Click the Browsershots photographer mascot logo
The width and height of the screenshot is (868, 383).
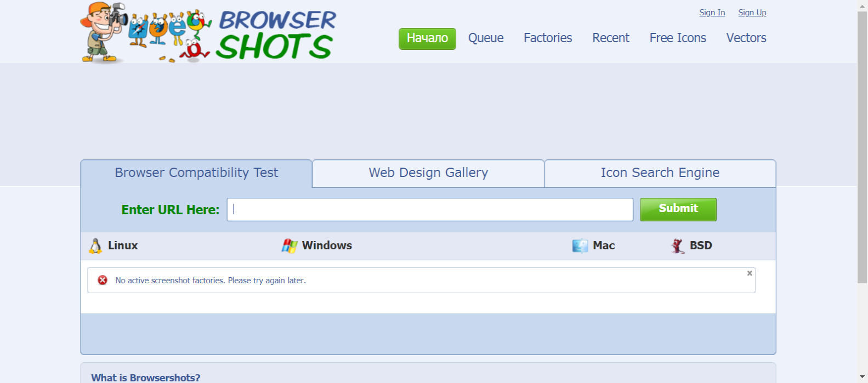[x=103, y=32]
